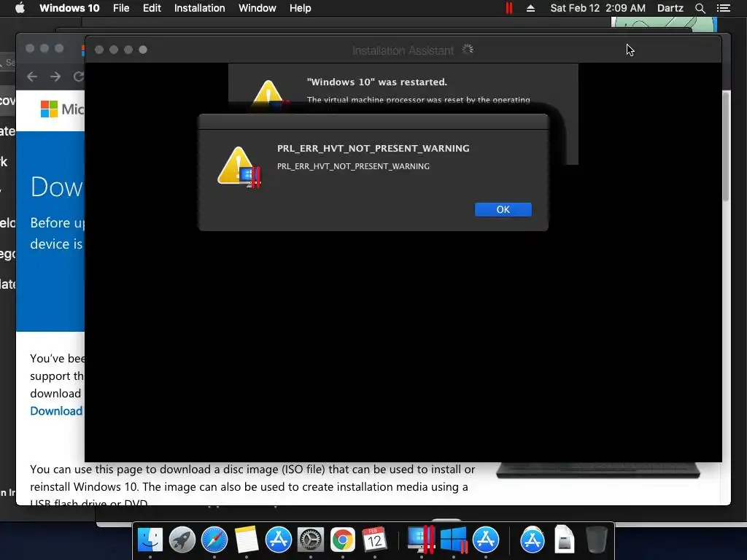The width and height of the screenshot is (747, 560).
Task: Click the eject icon in menu bar
Action: click(x=531, y=8)
